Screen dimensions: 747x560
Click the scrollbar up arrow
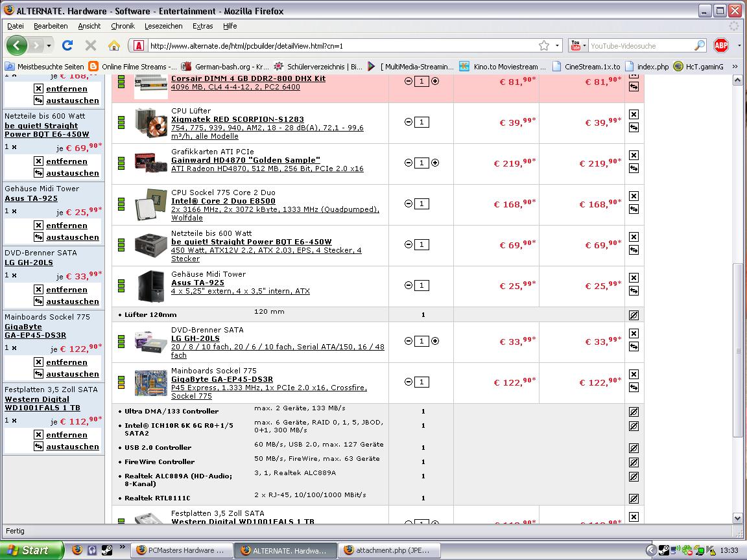click(737, 80)
